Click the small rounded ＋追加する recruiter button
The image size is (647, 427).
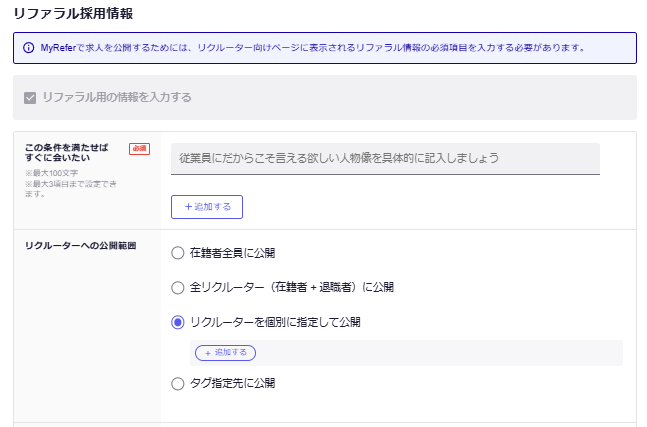(225, 353)
